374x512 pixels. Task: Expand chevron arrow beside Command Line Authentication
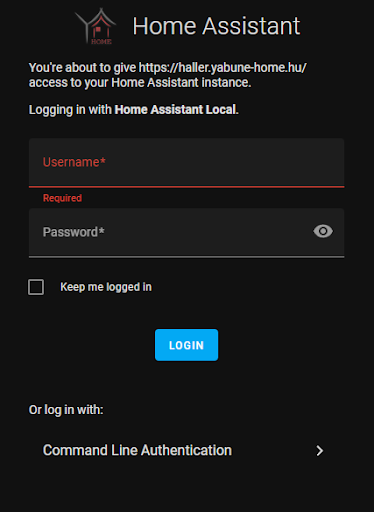[320, 451]
